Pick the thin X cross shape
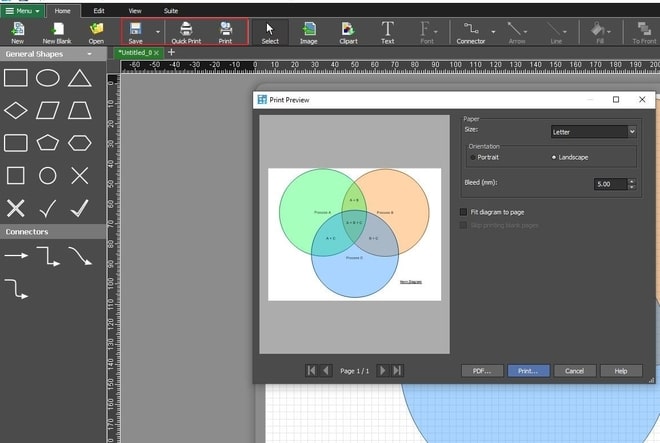 point(80,176)
